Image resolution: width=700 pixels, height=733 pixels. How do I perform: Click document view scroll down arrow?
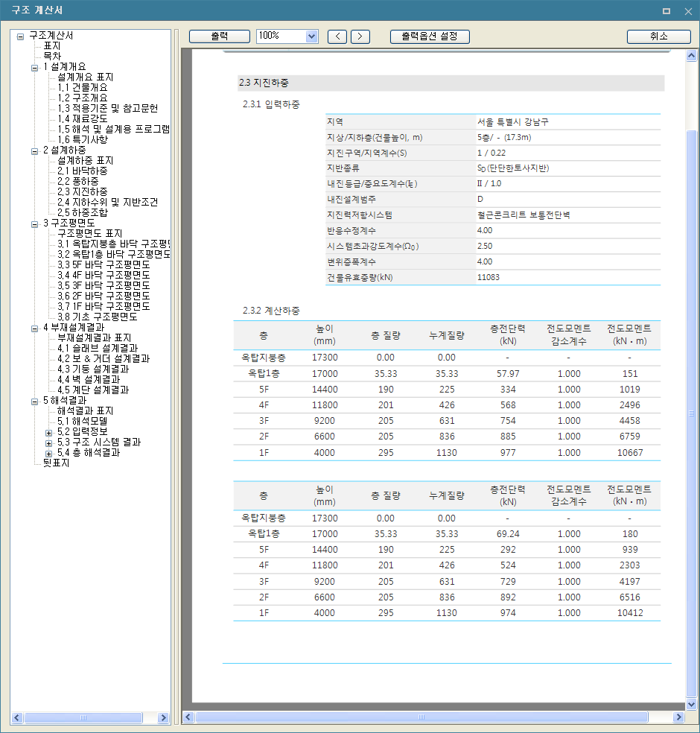click(691, 704)
